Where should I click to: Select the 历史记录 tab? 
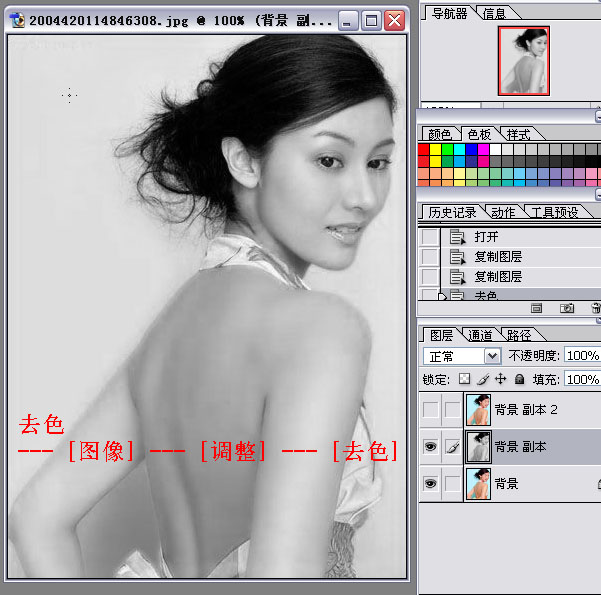(x=452, y=212)
